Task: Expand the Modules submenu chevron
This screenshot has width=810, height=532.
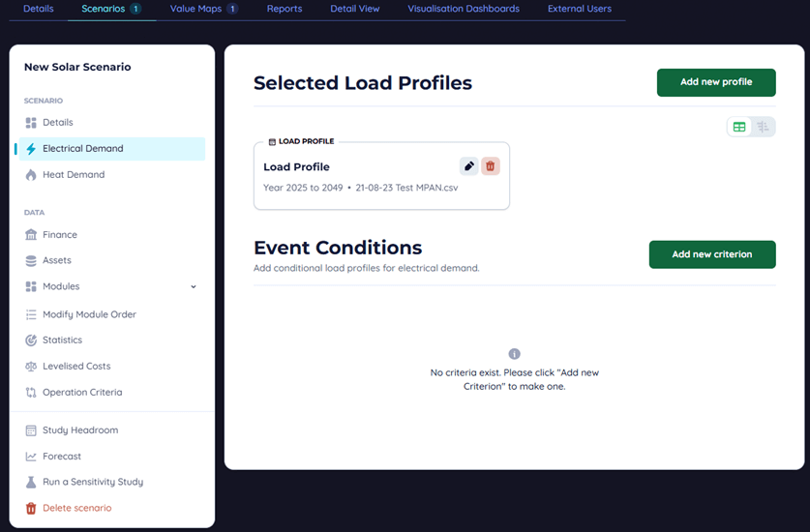Action: (x=194, y=286)
